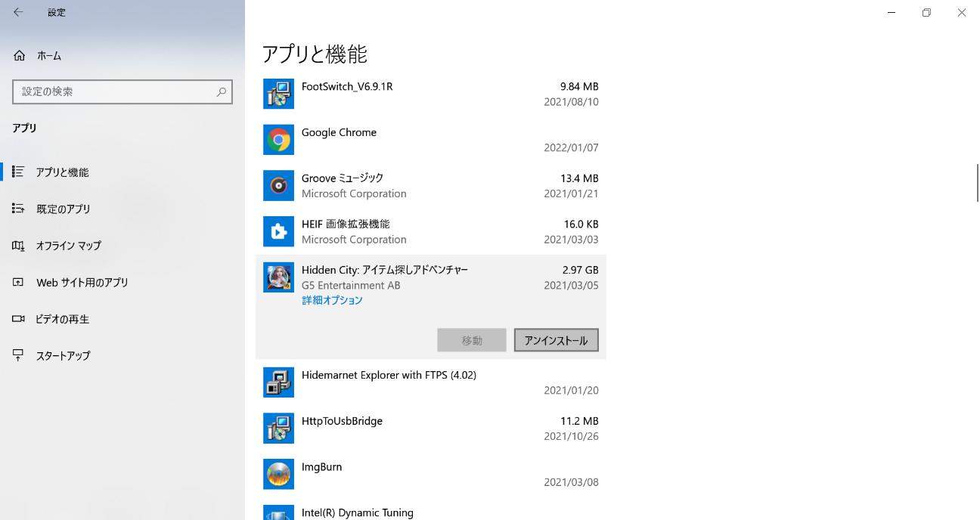Click the ImgBurn application icon

[278, 474]
